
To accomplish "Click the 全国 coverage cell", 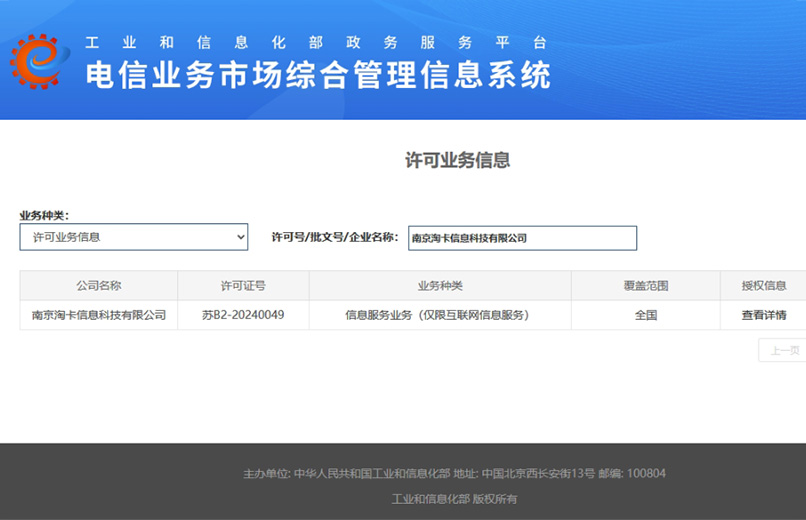I will coord(646,315).
